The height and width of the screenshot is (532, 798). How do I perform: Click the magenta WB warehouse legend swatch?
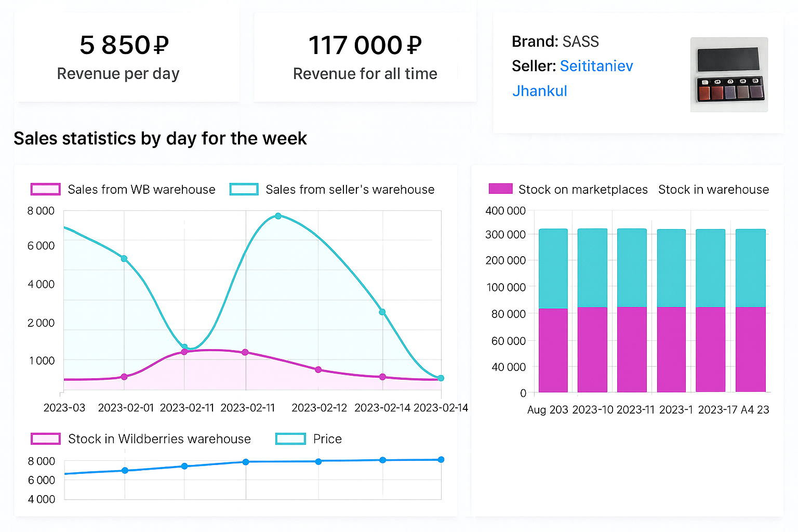click(46, 190)
